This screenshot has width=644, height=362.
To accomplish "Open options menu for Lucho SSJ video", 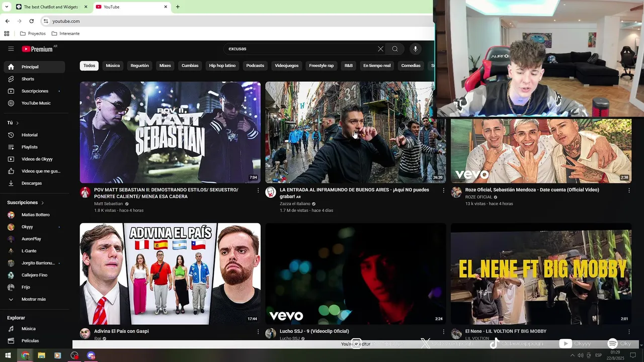I will (443, 332).
